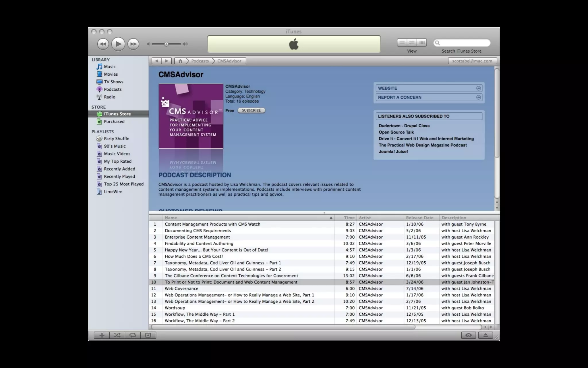Viewport: 588px width, 368px height.
Task: Subscribe to the CMSAdvisor podcast
Action: [x=251, y=110]
